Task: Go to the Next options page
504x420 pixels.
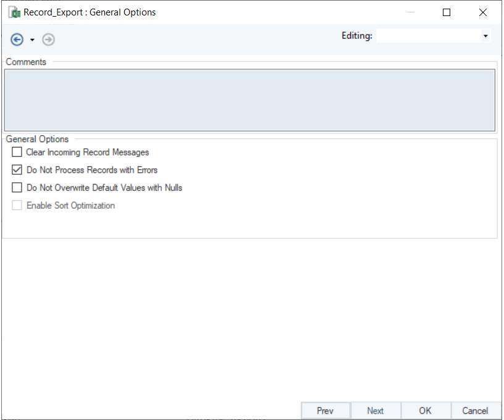Action: click(375, 411)
